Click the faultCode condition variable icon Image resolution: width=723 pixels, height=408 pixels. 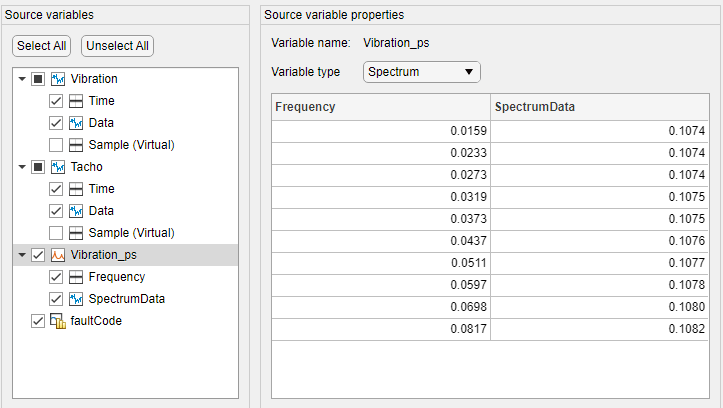click(58, 321)
